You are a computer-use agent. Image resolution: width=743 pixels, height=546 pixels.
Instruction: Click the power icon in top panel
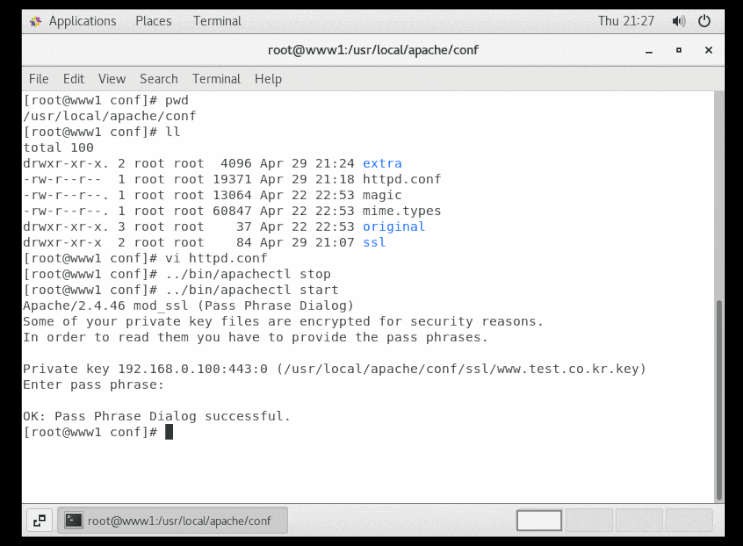point(704,21)
